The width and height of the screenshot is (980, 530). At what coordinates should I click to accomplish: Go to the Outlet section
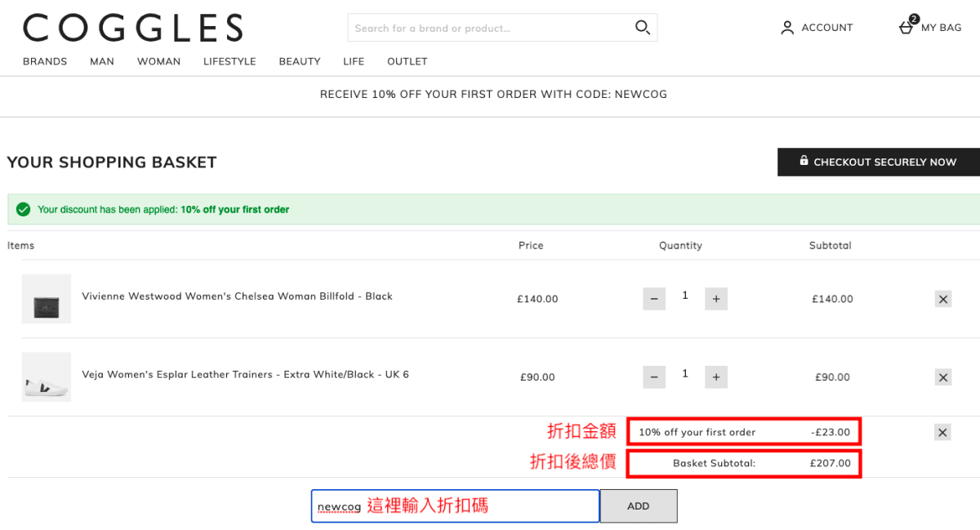pyautogui.click(x=407, y=61)
